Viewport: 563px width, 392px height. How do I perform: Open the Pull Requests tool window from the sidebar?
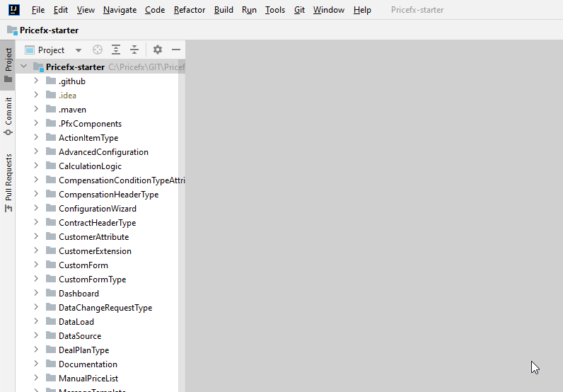click(x=8, y=183)
